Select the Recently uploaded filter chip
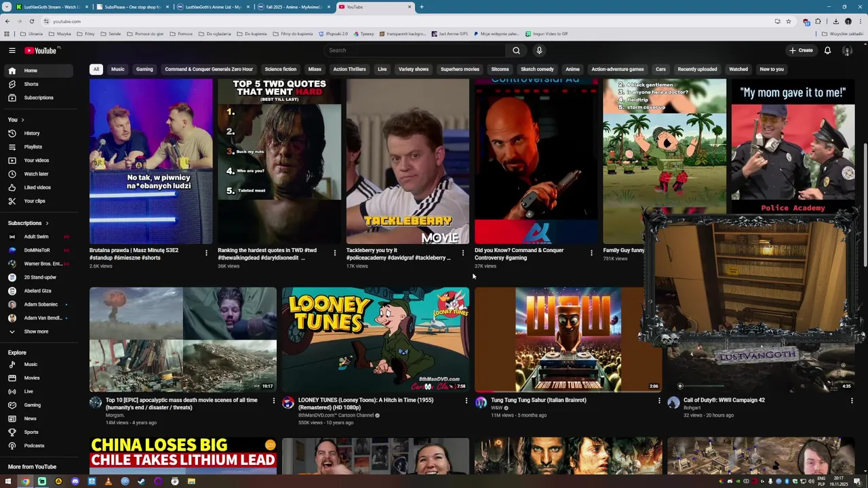Viewport: 868px width, 488px height. click(697, 69)
